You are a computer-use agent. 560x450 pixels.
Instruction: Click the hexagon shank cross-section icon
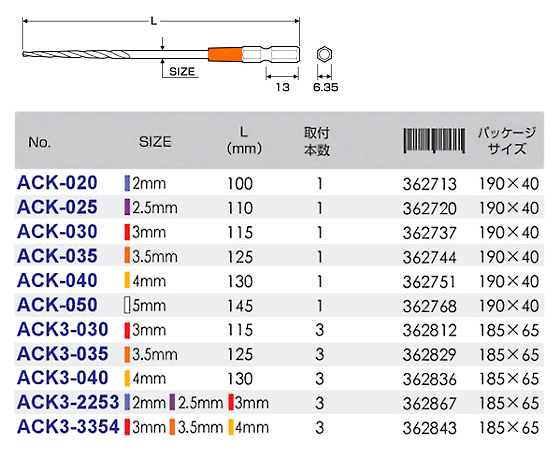324,54
